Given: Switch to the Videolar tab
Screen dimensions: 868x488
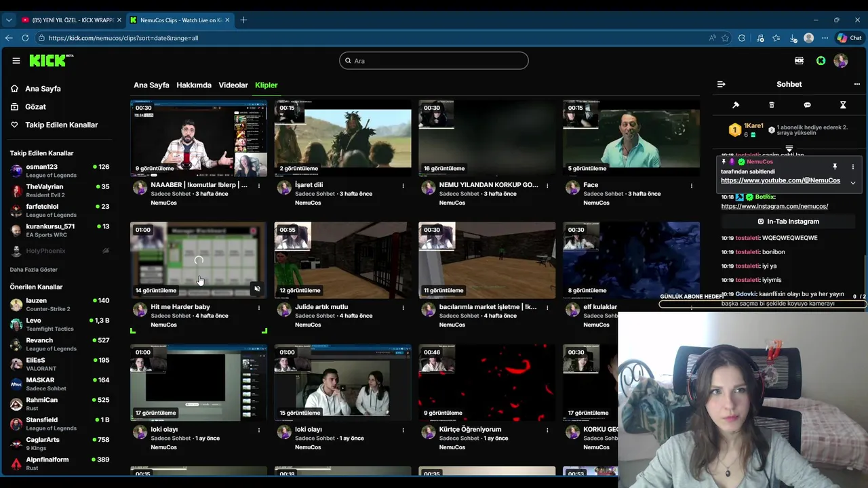Looking at the screenshot, I should 233,85.
